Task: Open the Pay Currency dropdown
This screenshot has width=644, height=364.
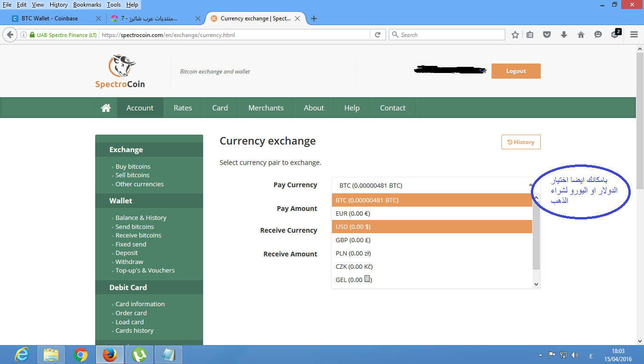Action: tap(436, 185)
